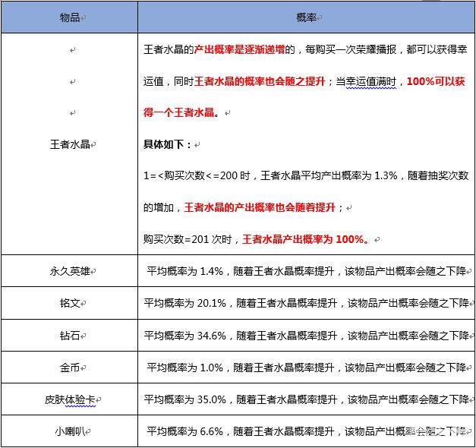Select the 王者水晶 item name cell

(70, 144)
